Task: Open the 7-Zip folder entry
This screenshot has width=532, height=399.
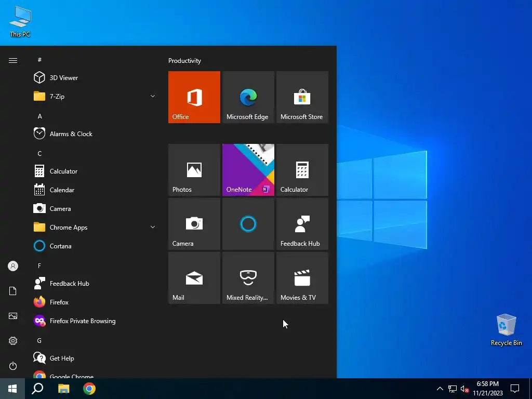Action: click(95, 96)
